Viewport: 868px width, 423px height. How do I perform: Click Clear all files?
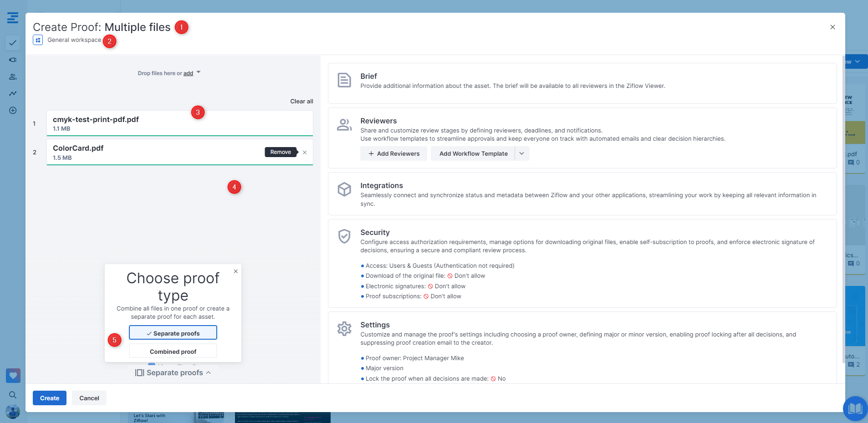301,101
